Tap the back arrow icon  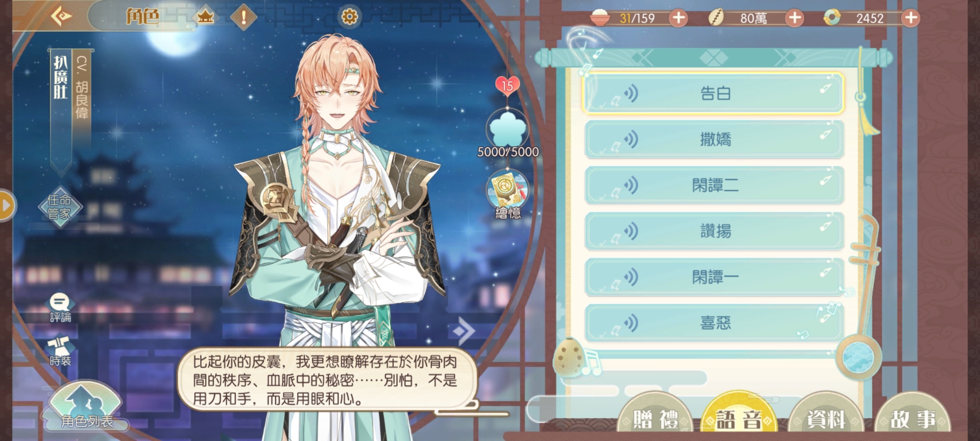click(61, 16)
